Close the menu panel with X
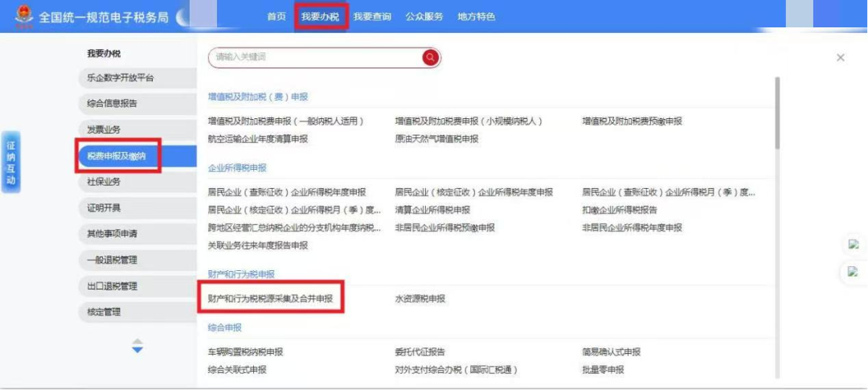Viewport: 868px width, 390px height. (840, 58)
